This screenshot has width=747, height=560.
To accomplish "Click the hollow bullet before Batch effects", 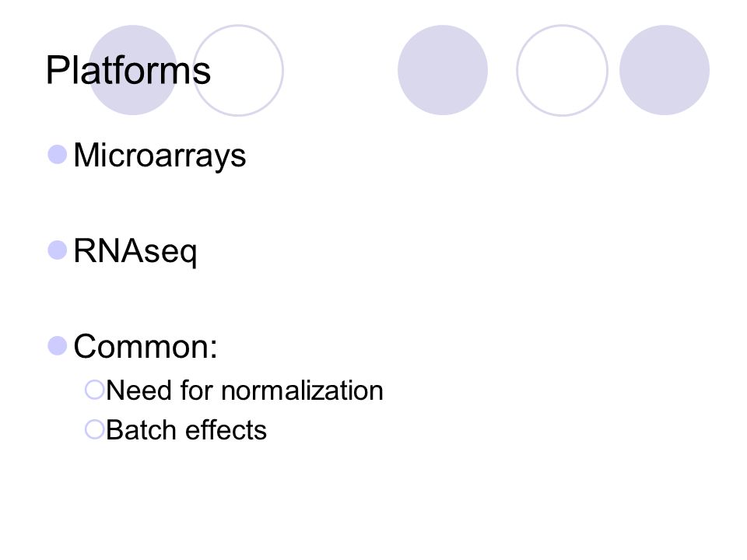I will (x=94, y=429).
